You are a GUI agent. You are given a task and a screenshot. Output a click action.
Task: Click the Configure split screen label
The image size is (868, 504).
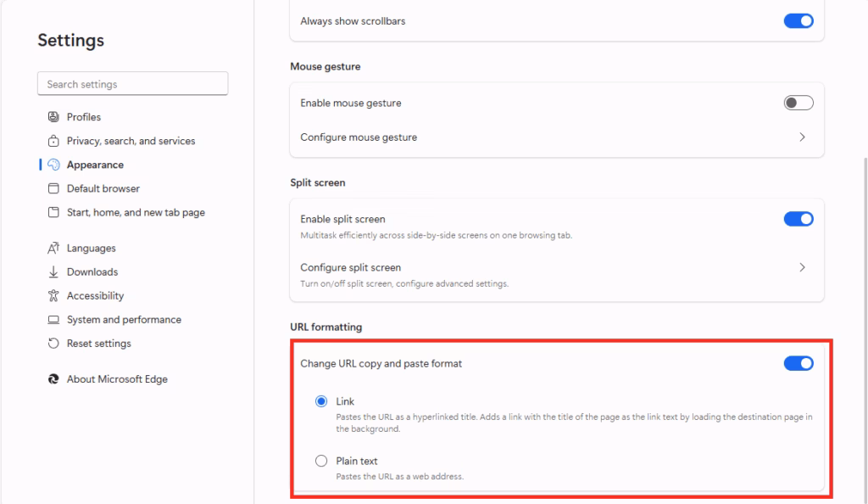[x=350, y=267]
